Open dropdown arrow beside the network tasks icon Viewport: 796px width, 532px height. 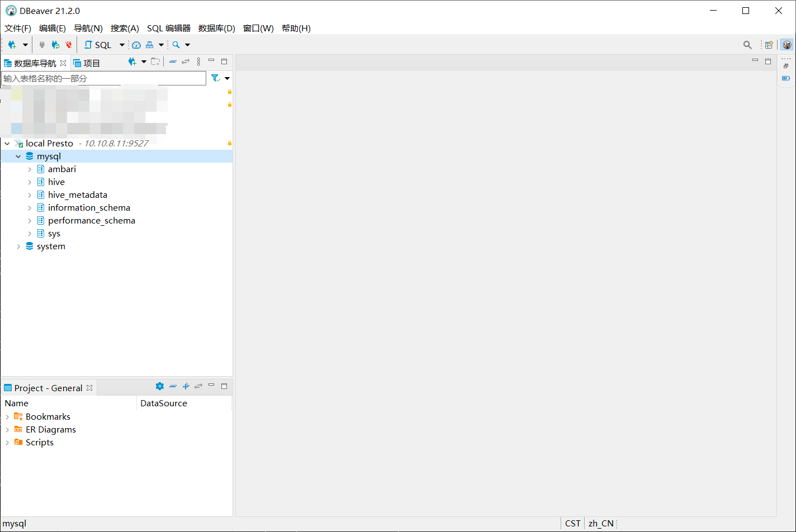161,45
